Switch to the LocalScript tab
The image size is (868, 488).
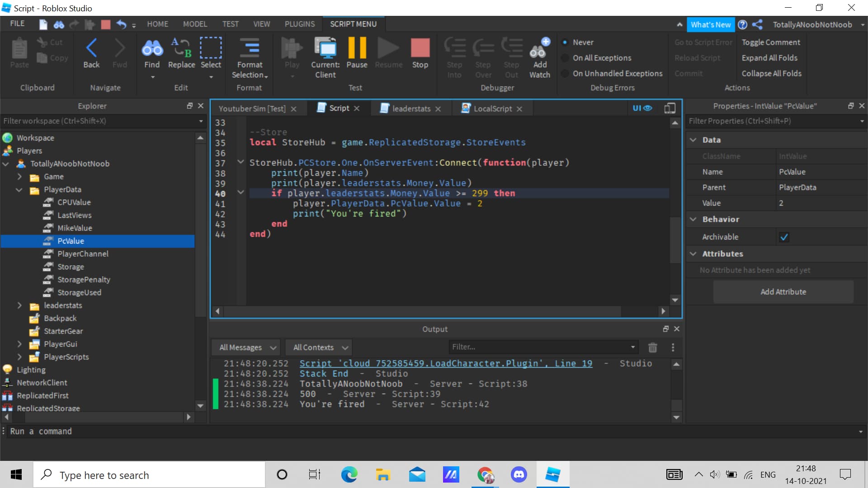tap(492, 108)
